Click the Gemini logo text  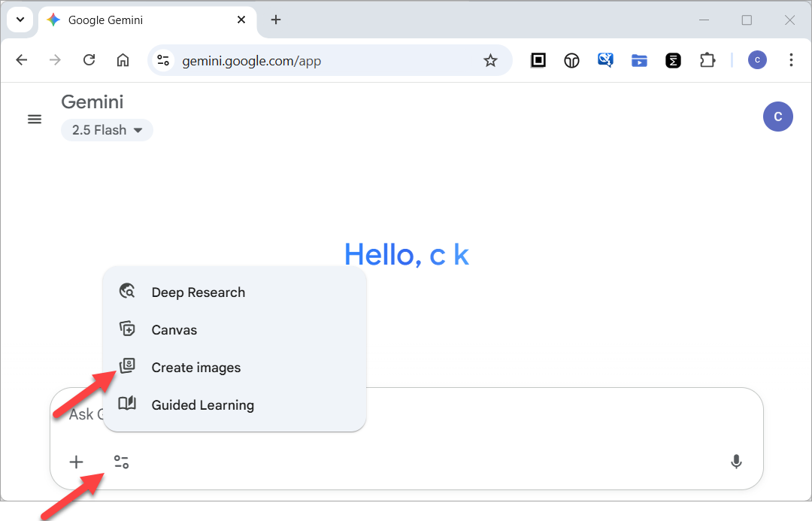pyautogui.click(x=92, y=102)
